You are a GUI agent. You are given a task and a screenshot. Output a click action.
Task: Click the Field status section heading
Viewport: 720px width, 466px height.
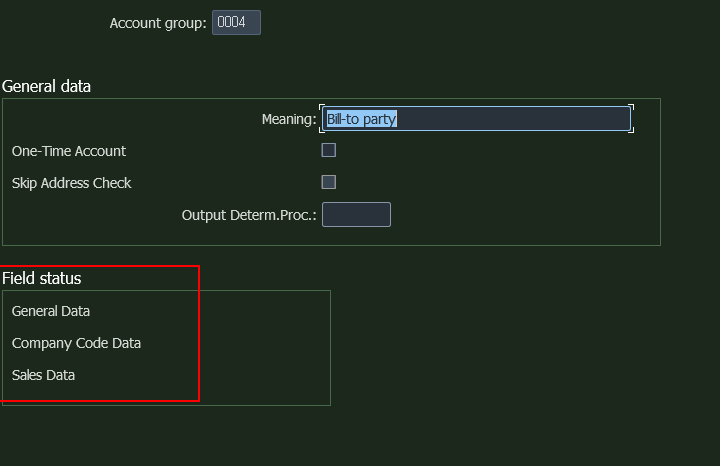pyautogui.click(x=42, y=278)
